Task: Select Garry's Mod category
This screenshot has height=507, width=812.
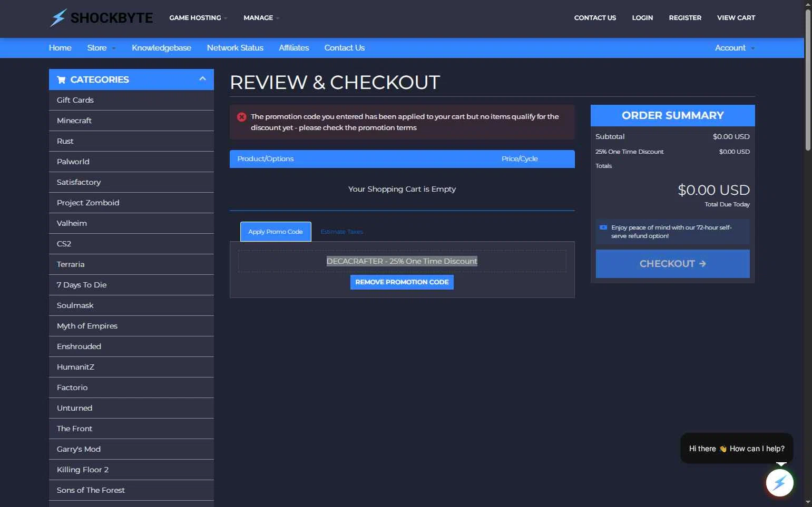Action: 131,449
